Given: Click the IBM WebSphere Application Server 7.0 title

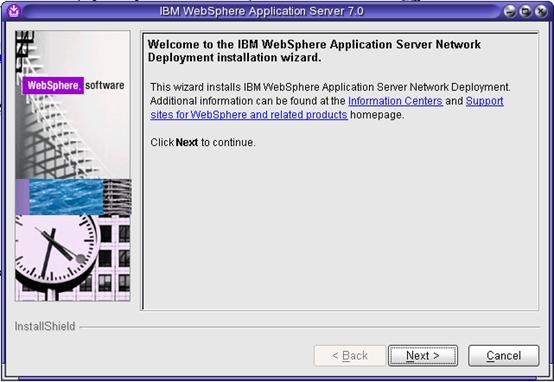Looking at the screenshot, I should point(261,11).
